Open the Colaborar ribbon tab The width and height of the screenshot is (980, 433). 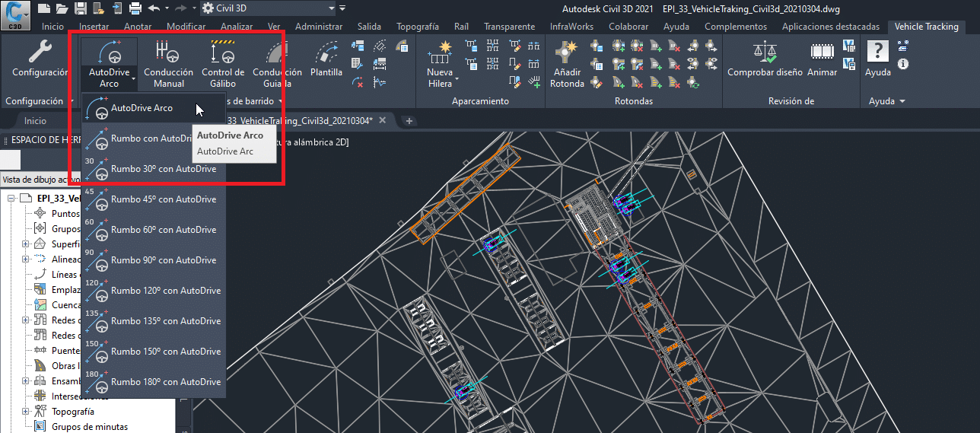(628, 27)
